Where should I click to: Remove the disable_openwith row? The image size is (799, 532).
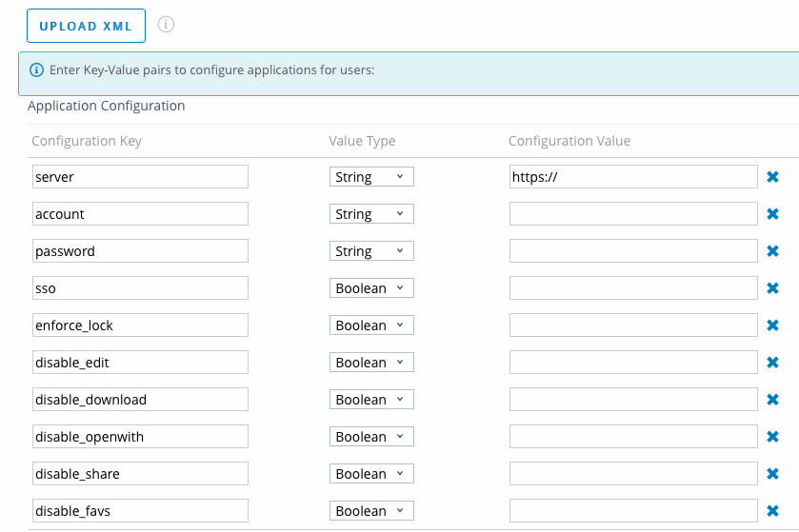point(773,437)
